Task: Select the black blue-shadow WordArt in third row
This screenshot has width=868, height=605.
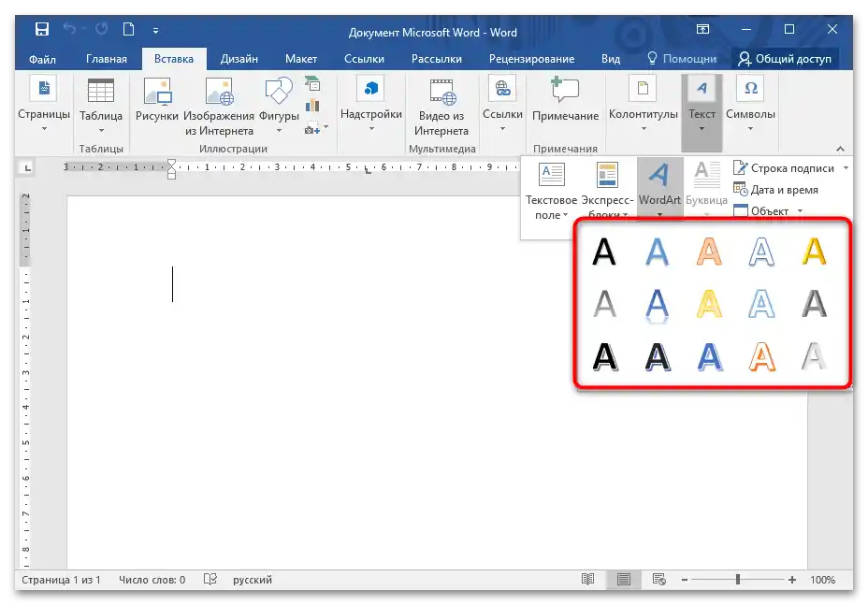Action: click(658, 356)
